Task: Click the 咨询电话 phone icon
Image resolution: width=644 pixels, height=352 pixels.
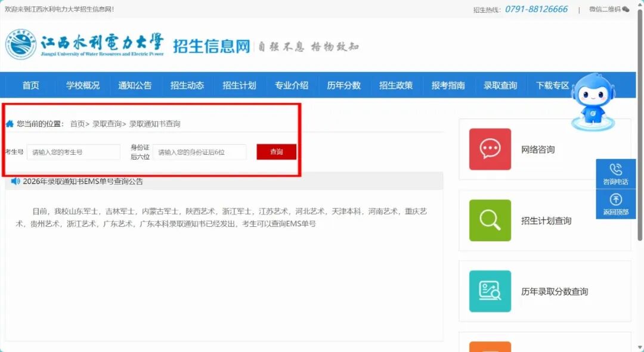Action: click(615, 169)
